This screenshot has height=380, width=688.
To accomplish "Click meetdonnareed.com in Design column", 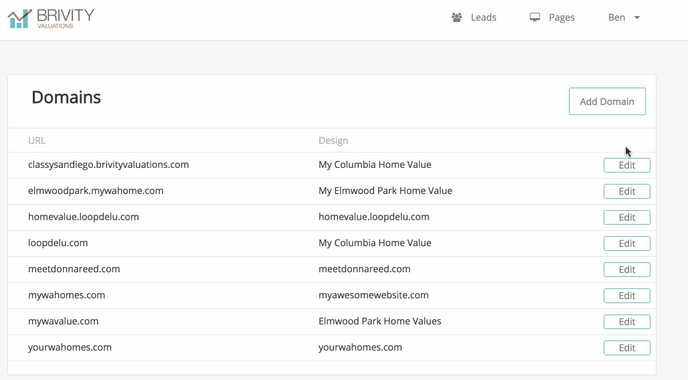I will (365, 269).
